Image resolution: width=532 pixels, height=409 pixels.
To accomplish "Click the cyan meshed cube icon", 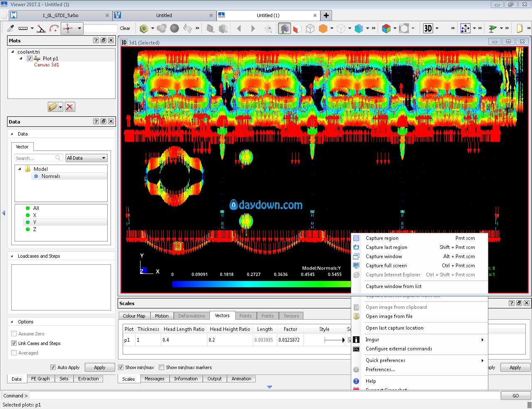I will (x=359, y=28).
